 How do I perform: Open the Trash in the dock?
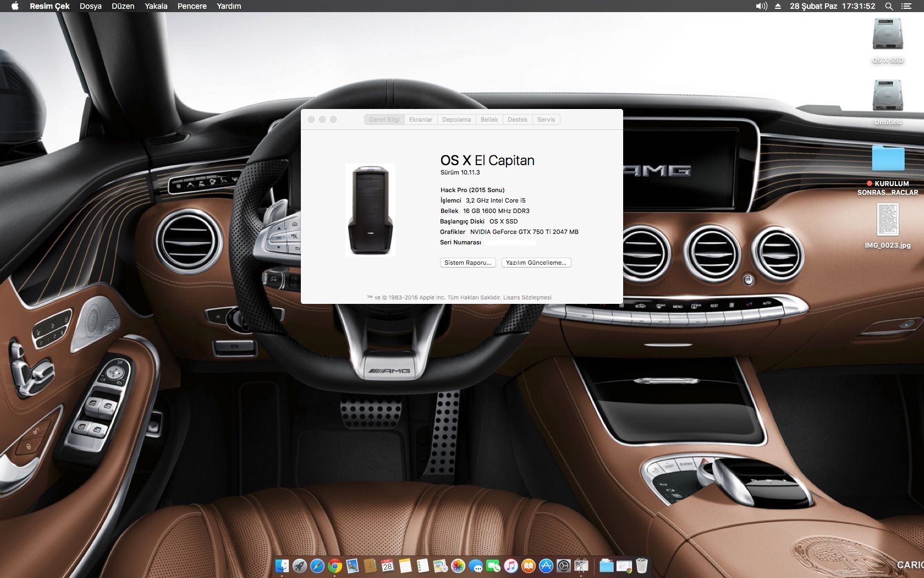tap(642, 565)
